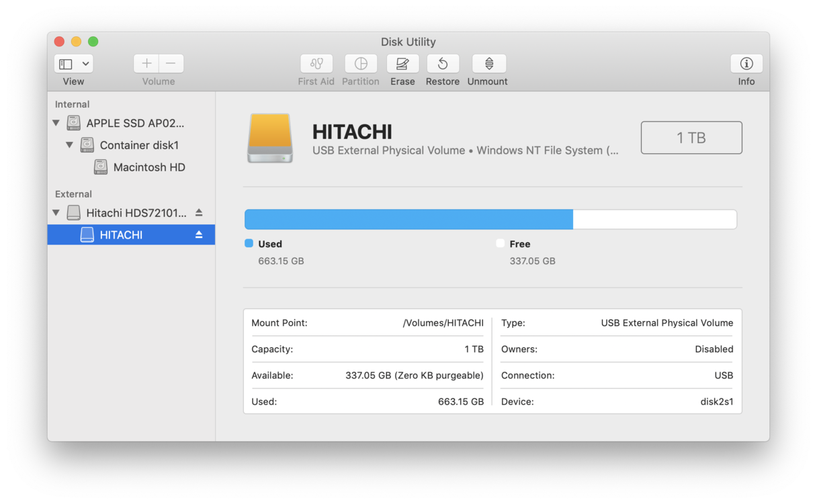Zoom the Disk Utility window
The image size is (817, 504).
click(x=93, y=42)
